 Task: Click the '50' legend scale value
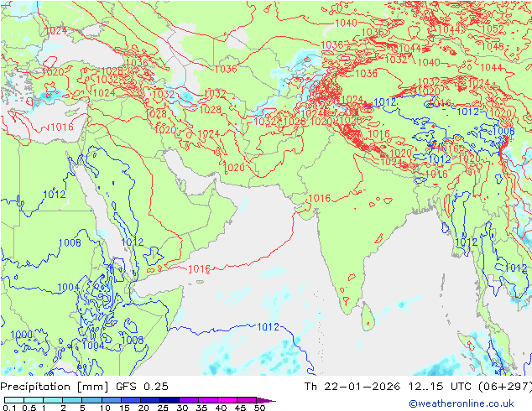tap(259, 408)
